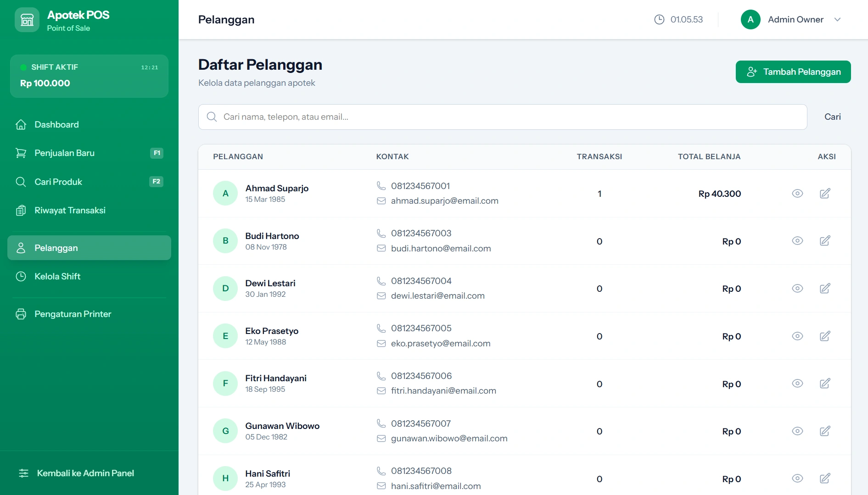Open Kelola Shift
This screenshot has height=495, width=868.
click(89, 277)
